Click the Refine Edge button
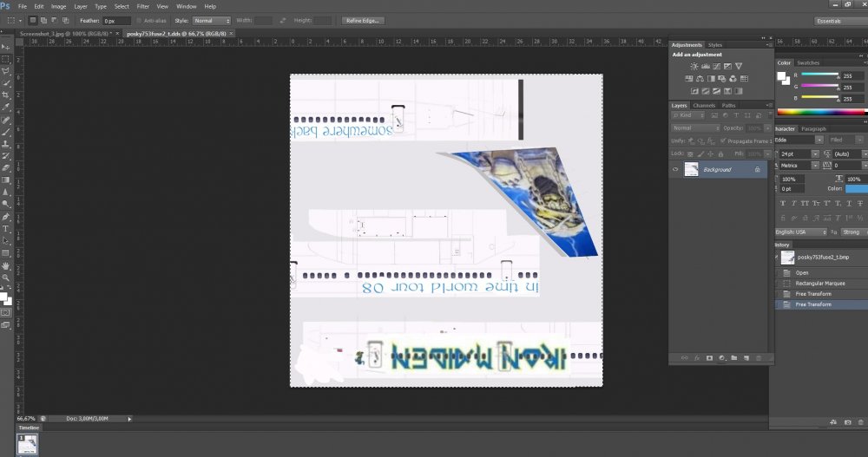Image resolution: width=868 pixels, height=457 pixels. (363, 21)
